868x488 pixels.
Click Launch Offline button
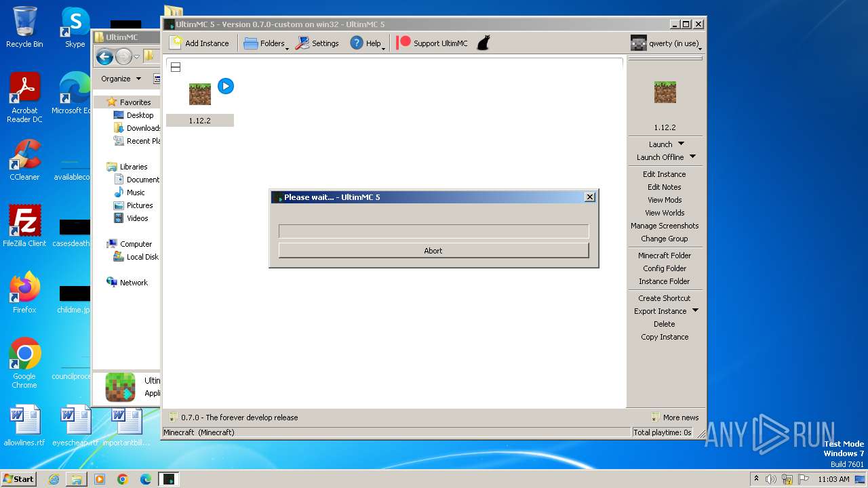pyautogui.click(x=660, y=157)
